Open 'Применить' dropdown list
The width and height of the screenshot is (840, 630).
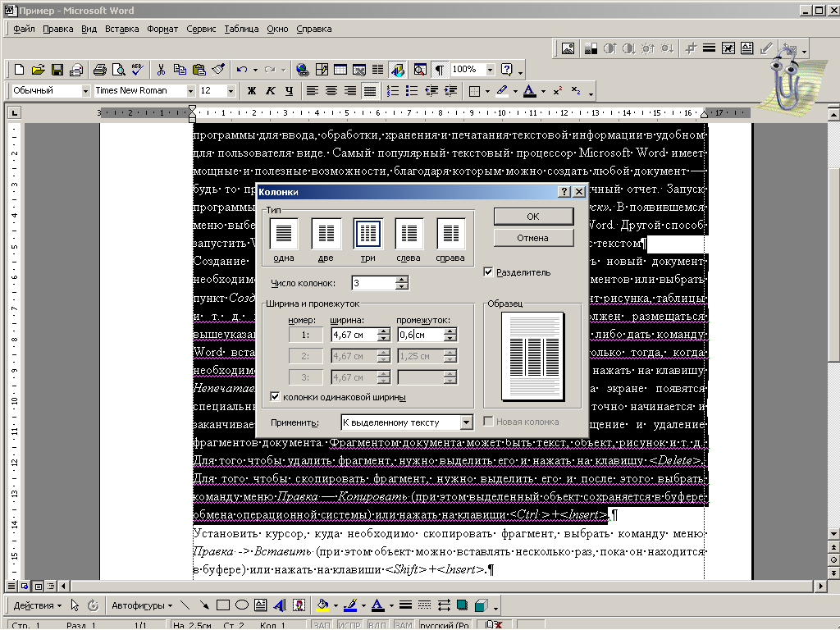point(466,422)
